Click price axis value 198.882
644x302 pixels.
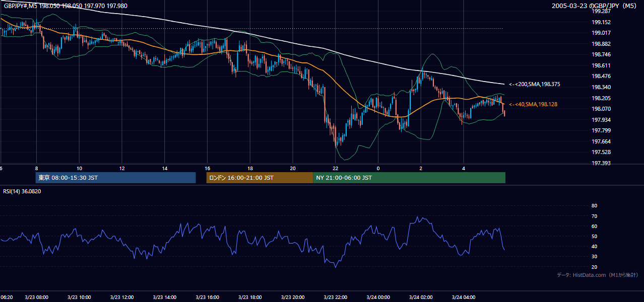pyautogui.click(x=601, y=44)
